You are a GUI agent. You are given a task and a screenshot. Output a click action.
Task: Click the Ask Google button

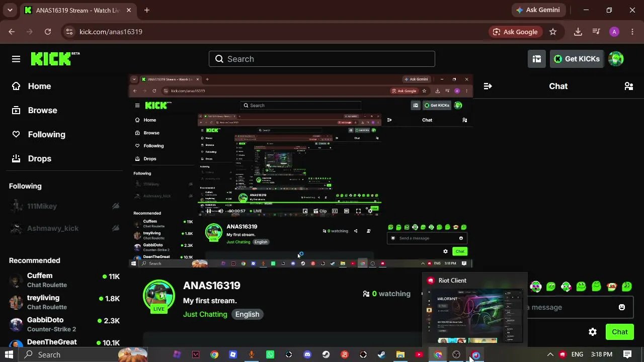click(515, 32)
